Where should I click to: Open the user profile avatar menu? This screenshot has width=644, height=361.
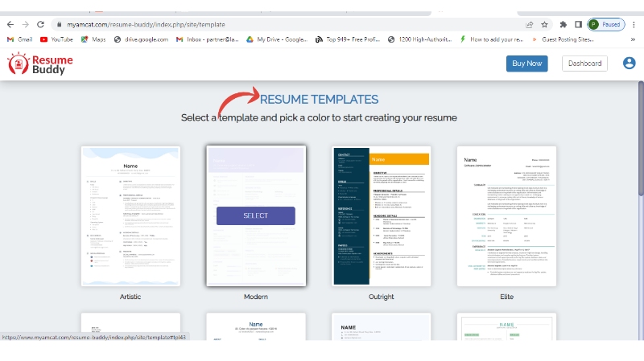tap(629, 64)
